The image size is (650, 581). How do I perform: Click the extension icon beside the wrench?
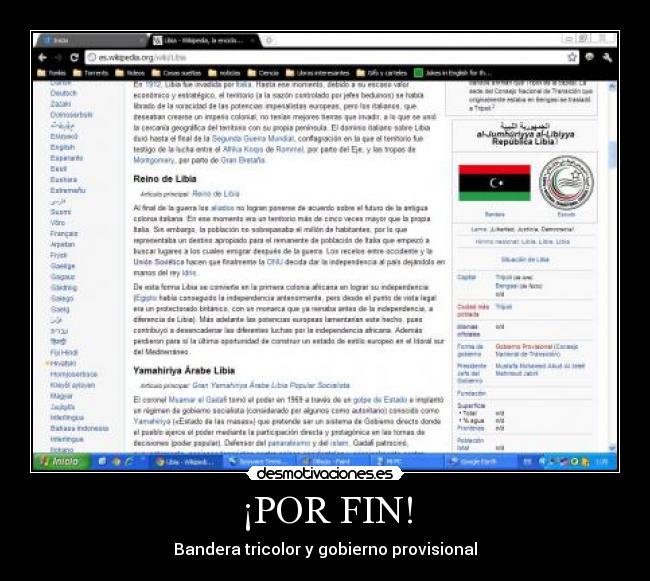[x=589, y=57]
